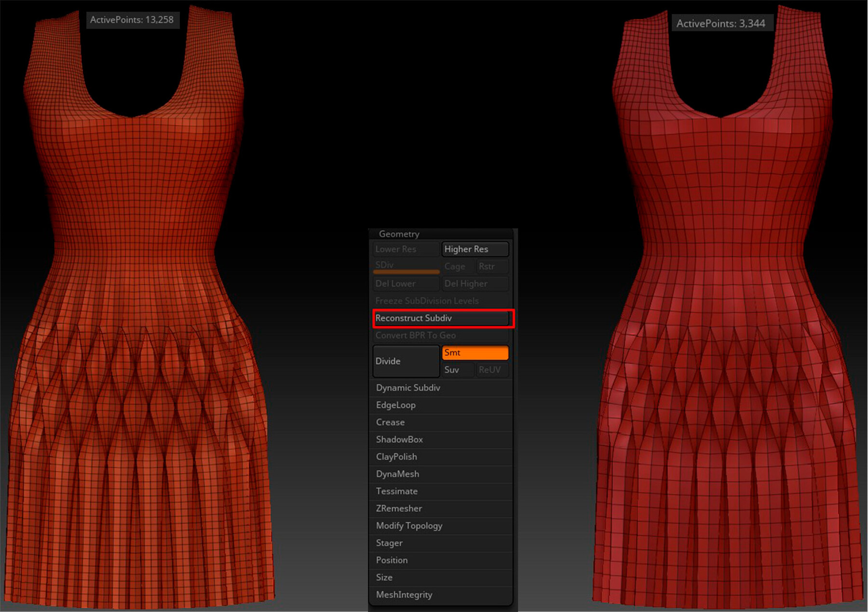Toggle the Smt smooth option off
868x612 pixels.
475,353
